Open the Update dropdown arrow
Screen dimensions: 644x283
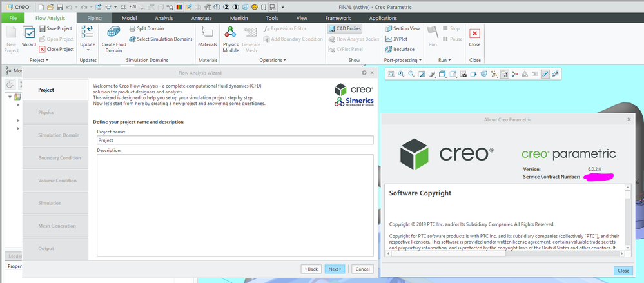(88, 50)
